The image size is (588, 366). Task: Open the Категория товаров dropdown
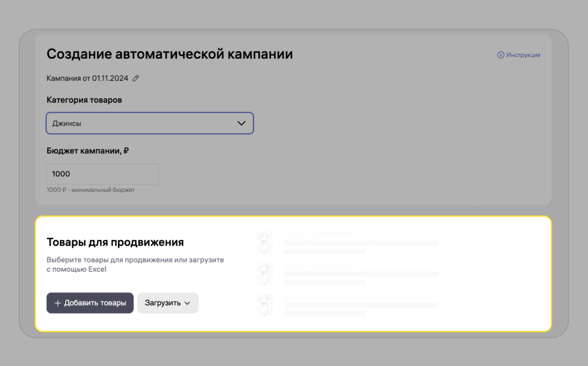pyautogui.click(x=150, y=123)
